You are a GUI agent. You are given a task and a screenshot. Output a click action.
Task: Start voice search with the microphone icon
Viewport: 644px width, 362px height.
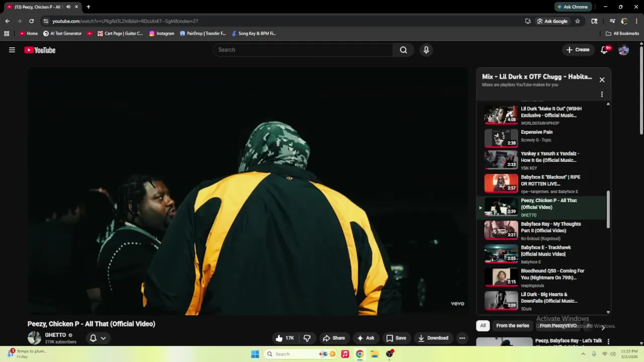tap(426, 50)
